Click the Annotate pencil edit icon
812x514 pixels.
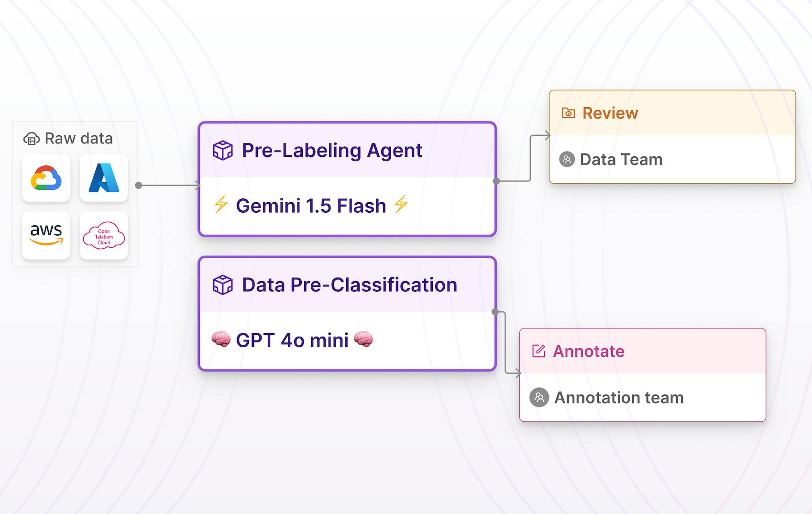(x=539, y=351)
